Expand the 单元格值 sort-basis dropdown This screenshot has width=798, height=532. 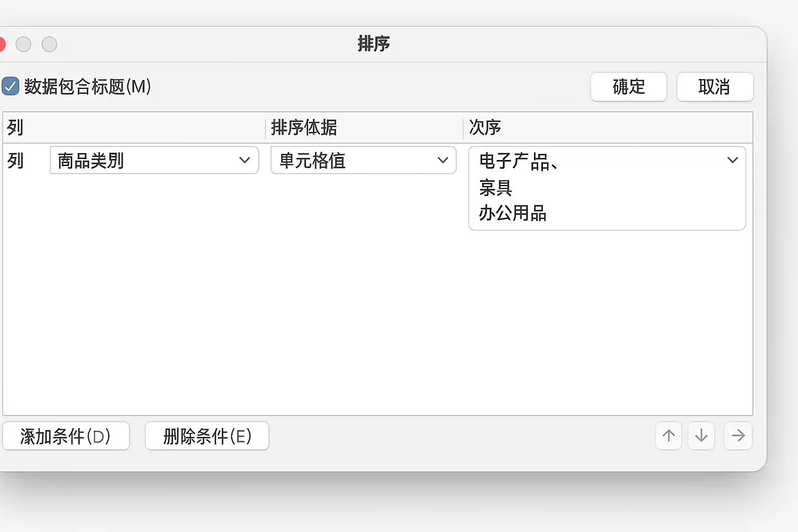click(363, 160)
